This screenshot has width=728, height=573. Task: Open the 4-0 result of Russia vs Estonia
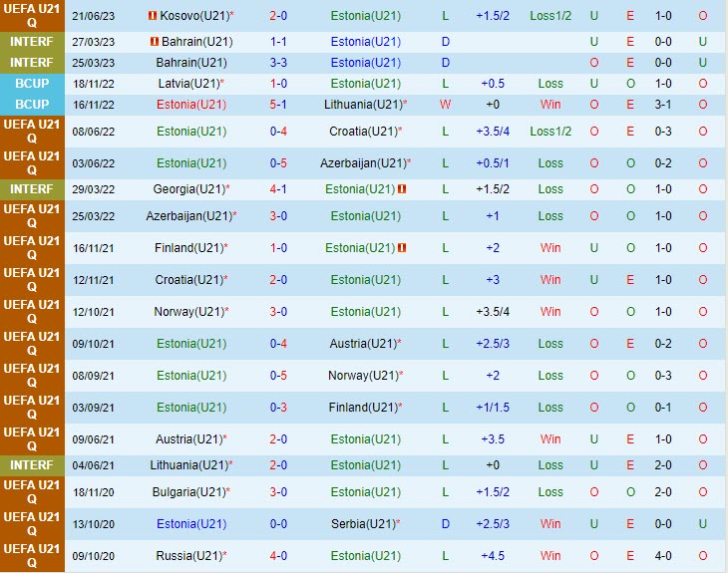click(x=278, y=556)
